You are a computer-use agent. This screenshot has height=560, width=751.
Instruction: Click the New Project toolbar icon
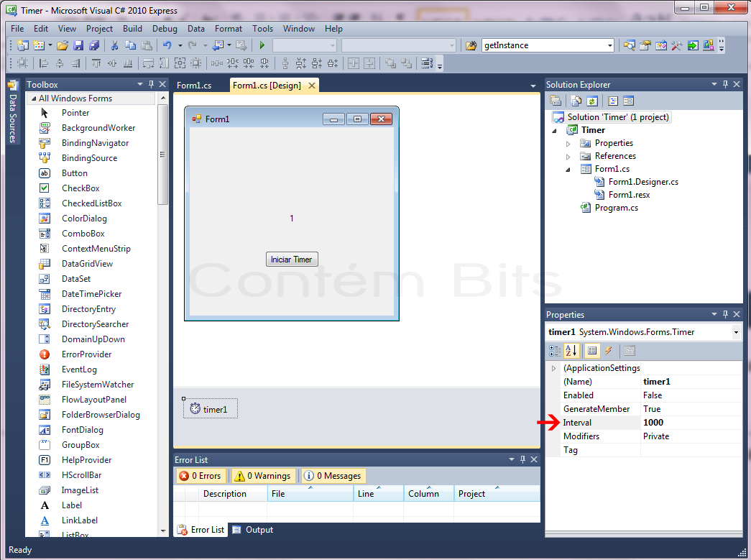coord(22,45)
